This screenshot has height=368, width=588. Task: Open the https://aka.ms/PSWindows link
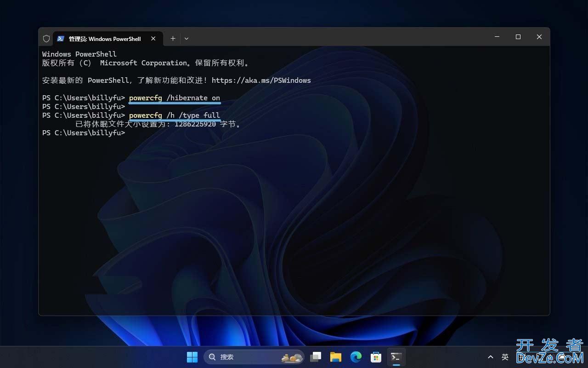pyautogui.click(x=261, y=80)
